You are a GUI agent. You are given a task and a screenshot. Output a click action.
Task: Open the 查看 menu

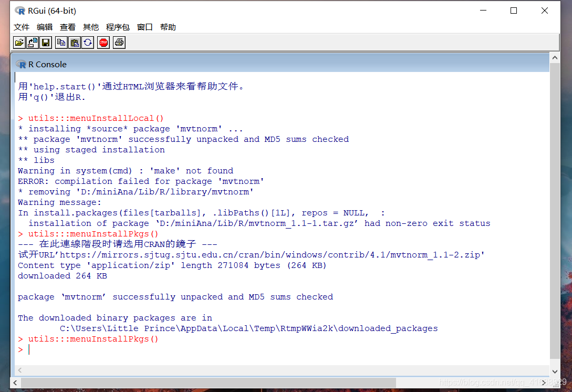68,27
